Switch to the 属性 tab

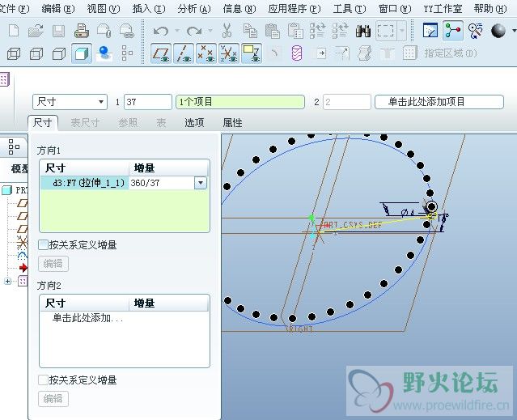coord(232,123)
